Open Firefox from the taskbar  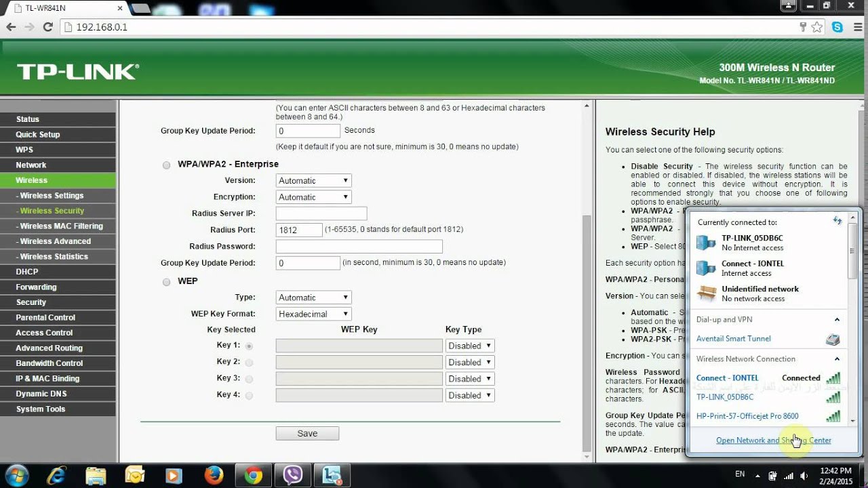point(214,474)
